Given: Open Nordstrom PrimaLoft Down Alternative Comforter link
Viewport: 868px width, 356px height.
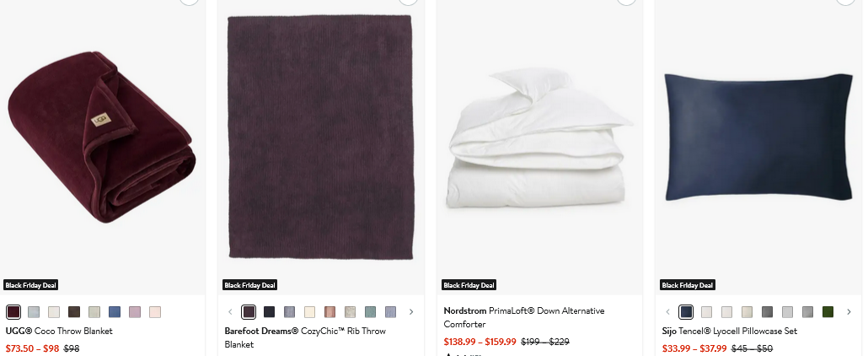Looking at the screenshot, I should pos(523,317).
